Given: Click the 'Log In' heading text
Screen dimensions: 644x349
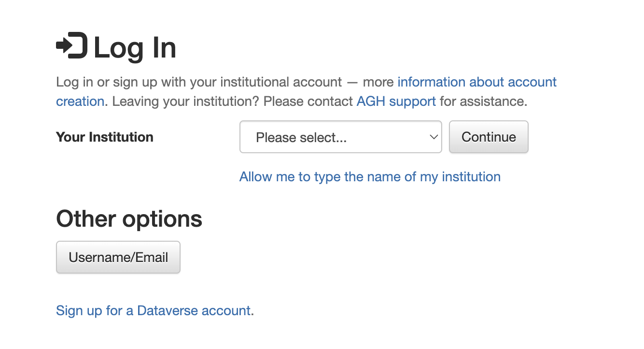Looking at the screenshot, I should coord(135,47).
